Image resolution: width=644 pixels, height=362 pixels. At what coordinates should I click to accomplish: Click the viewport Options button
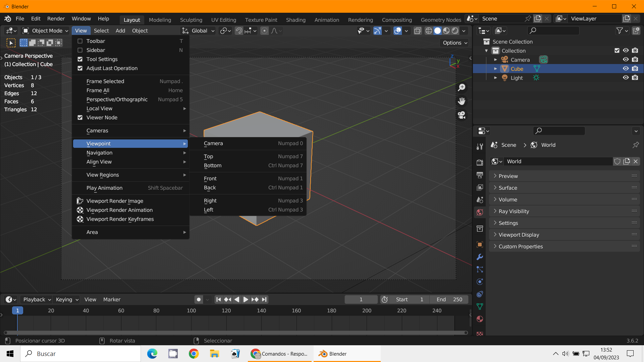tap(455, 43)
